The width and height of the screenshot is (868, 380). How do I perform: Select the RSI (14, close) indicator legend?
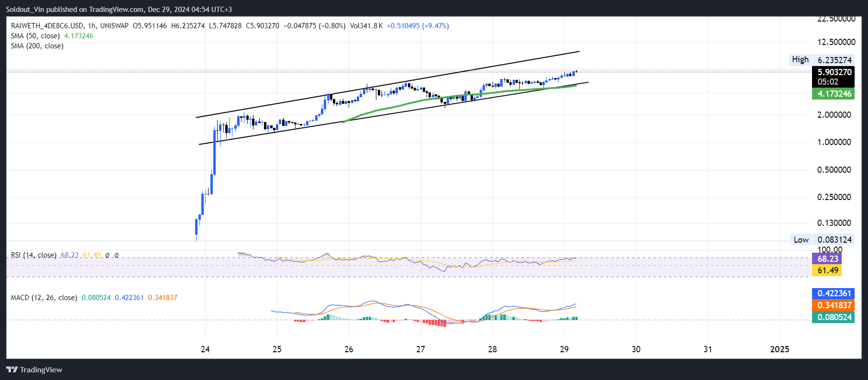pos(33,255)
